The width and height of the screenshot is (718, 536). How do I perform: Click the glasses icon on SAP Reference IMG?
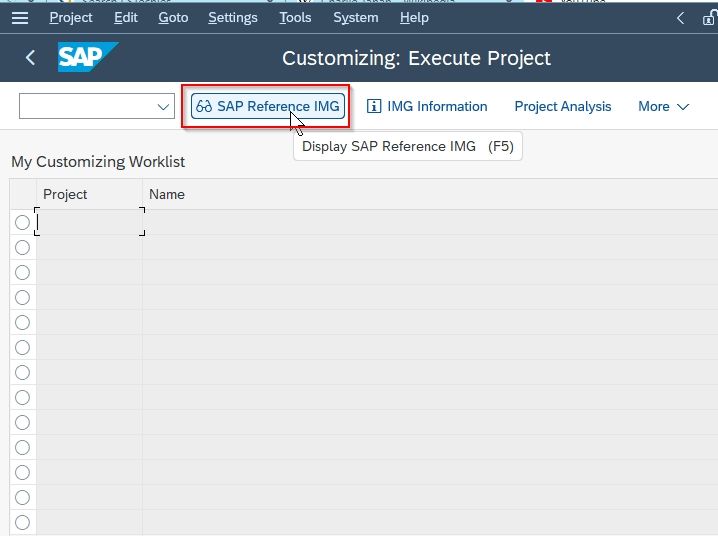tap(204, 106)
